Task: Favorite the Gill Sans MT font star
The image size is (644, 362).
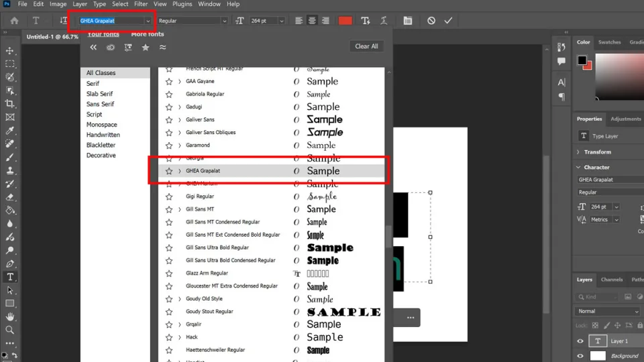Action: pos(169,209)
